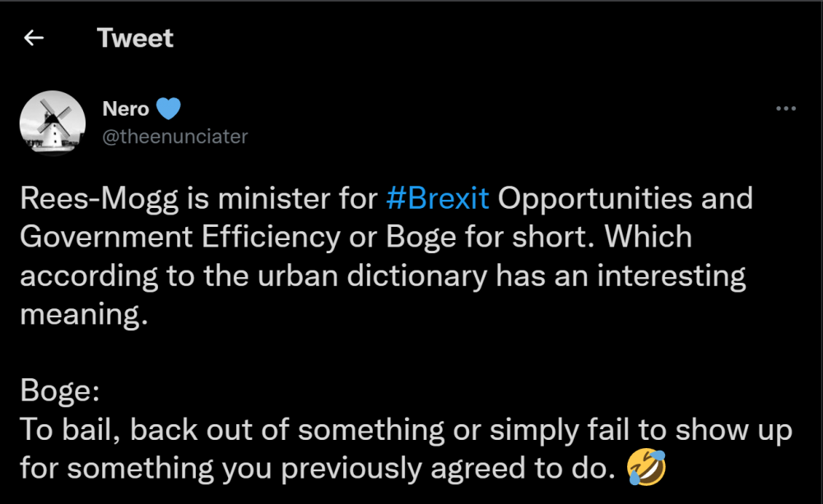
Task: Click the phrase Government Efficiency
Action: point(179,238)
